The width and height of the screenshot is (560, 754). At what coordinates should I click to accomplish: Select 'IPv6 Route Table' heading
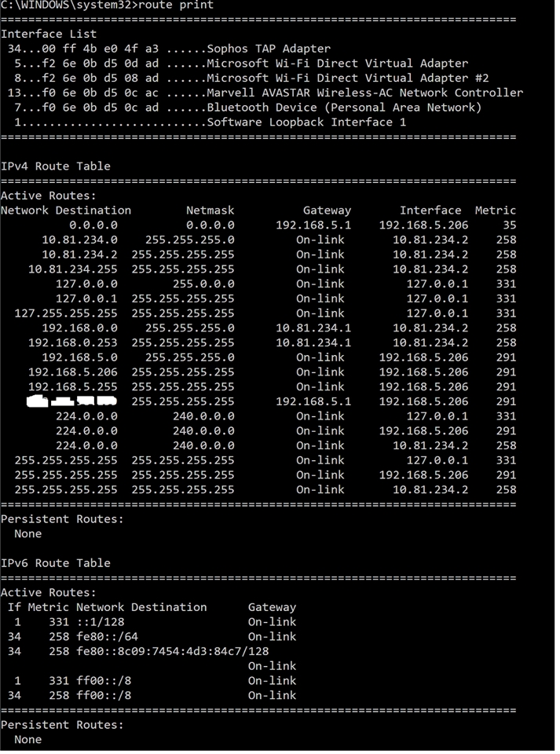point(56,563)
